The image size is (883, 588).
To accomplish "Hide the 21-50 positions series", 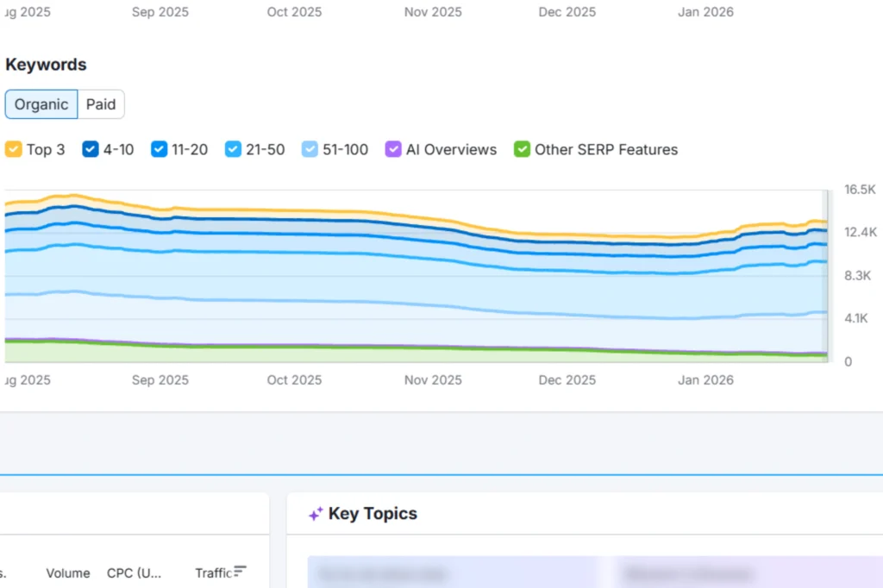I will coord(233,149).
